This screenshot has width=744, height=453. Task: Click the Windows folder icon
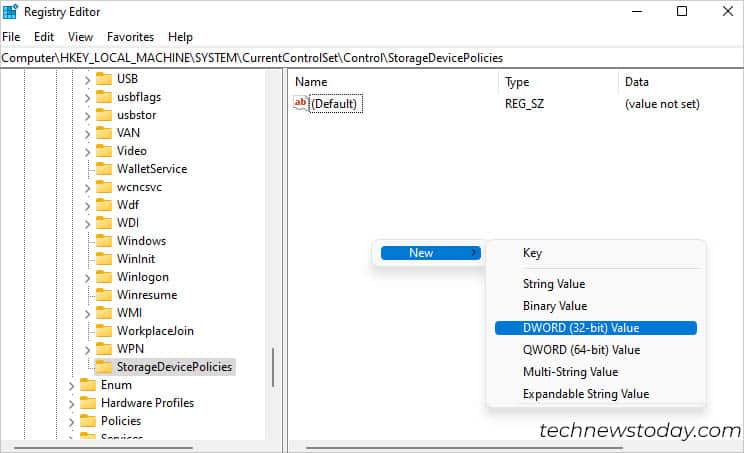pyautogui.click(x=104, y=240)
